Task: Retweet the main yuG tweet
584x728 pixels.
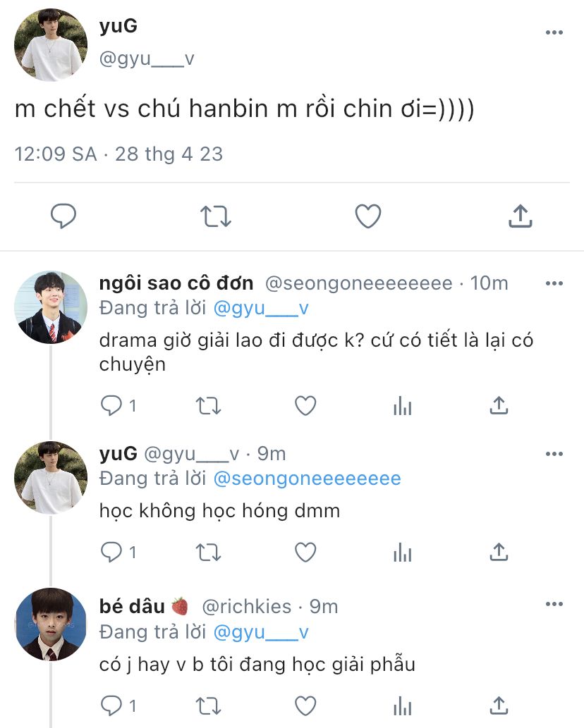Action: 216,216
